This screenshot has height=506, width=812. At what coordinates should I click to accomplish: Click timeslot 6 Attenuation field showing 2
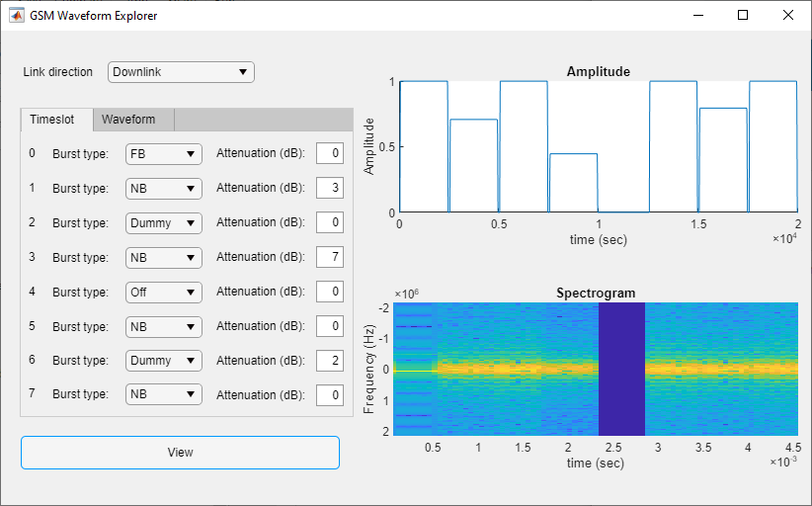click(330, 361)
